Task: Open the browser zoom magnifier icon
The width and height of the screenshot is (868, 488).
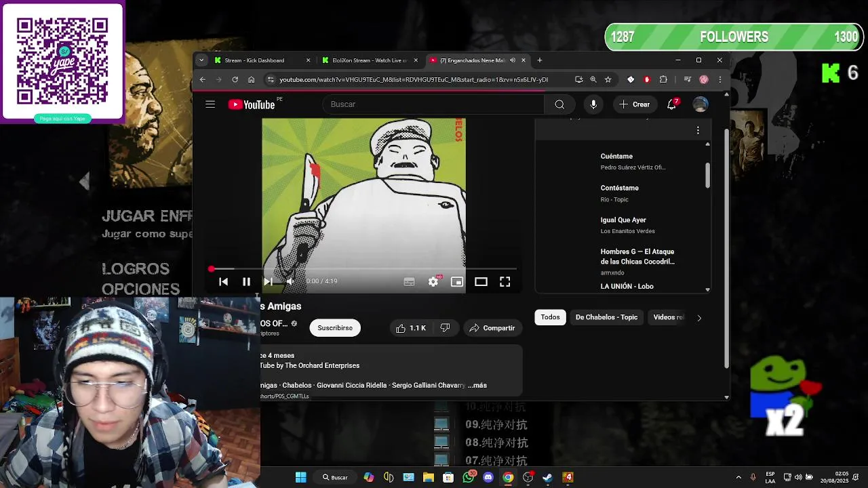Action: click(x=593, y=79)
